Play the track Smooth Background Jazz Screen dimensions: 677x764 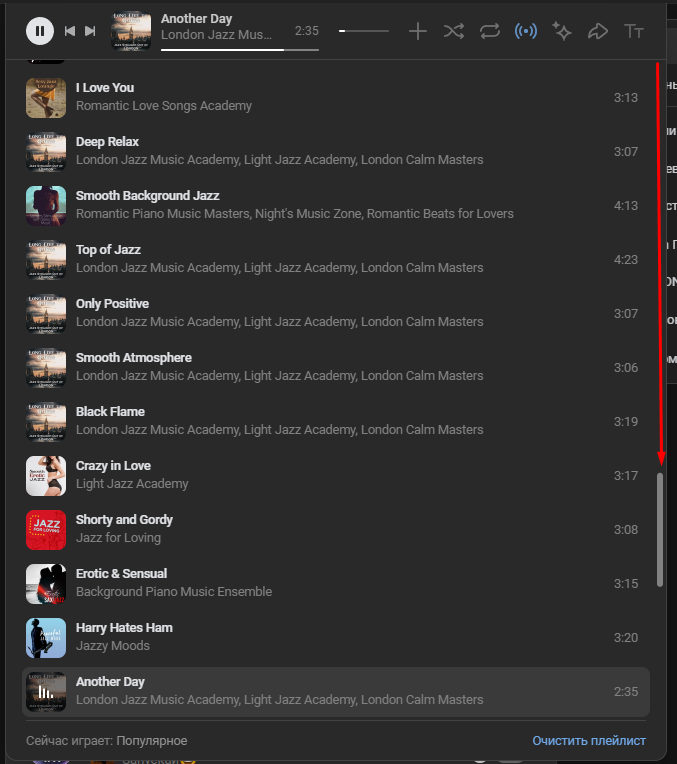pos(147,196)
